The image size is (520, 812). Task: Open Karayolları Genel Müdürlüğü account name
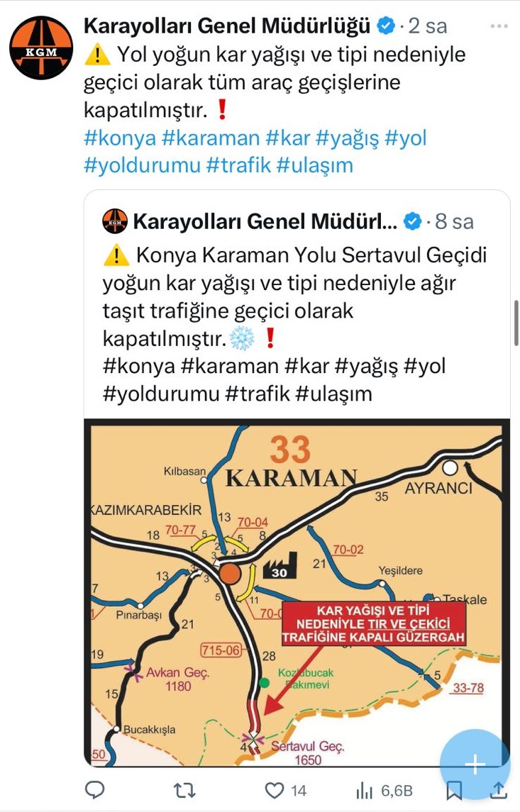228,26
